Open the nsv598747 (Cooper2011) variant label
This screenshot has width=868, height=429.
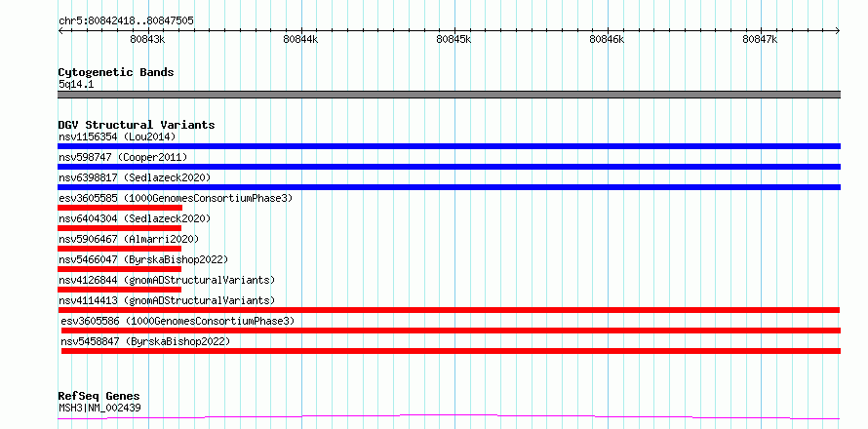click(123, 157)
